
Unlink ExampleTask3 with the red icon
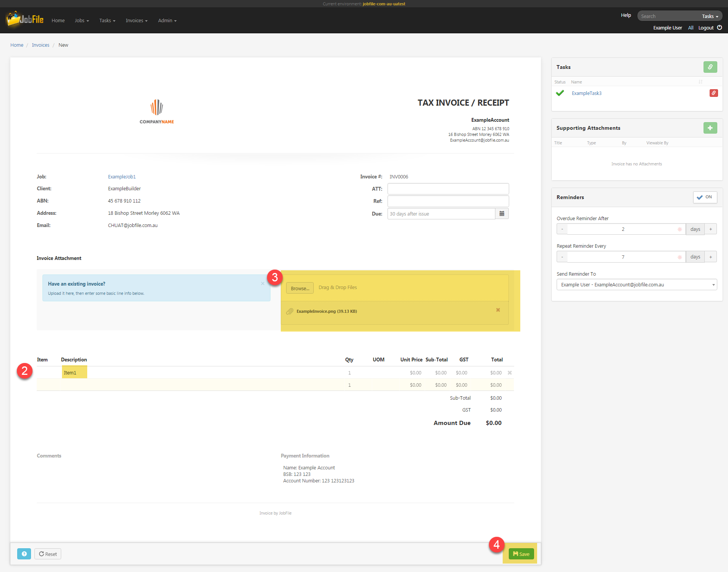click(x=713, y=93)
